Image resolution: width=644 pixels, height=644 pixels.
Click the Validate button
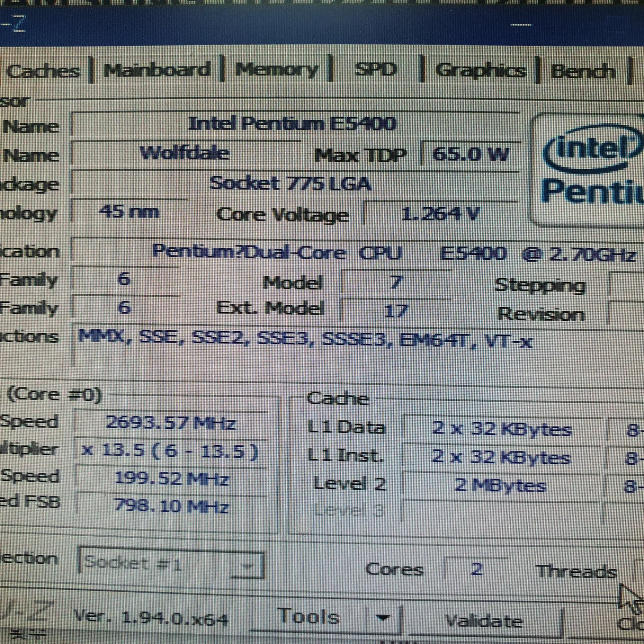[484, 621]
